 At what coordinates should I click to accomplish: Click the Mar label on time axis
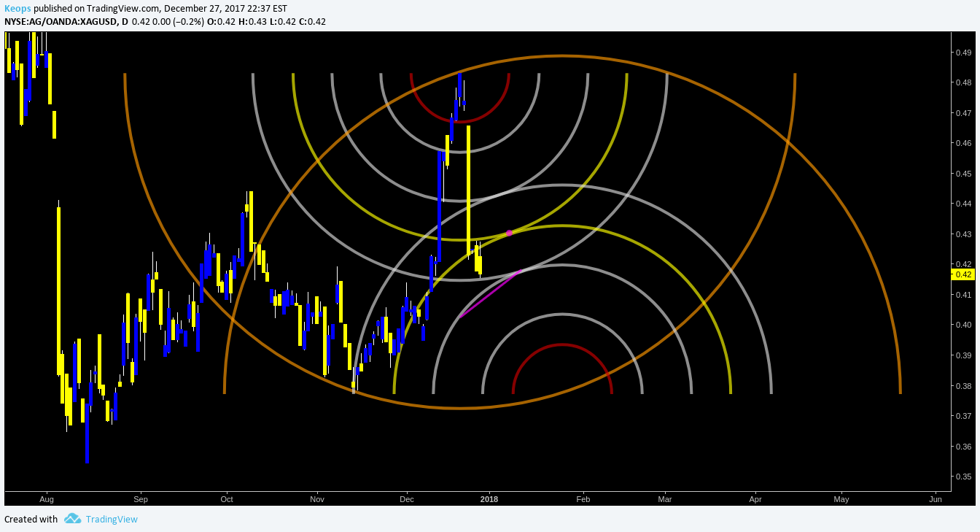coord(664,500)
